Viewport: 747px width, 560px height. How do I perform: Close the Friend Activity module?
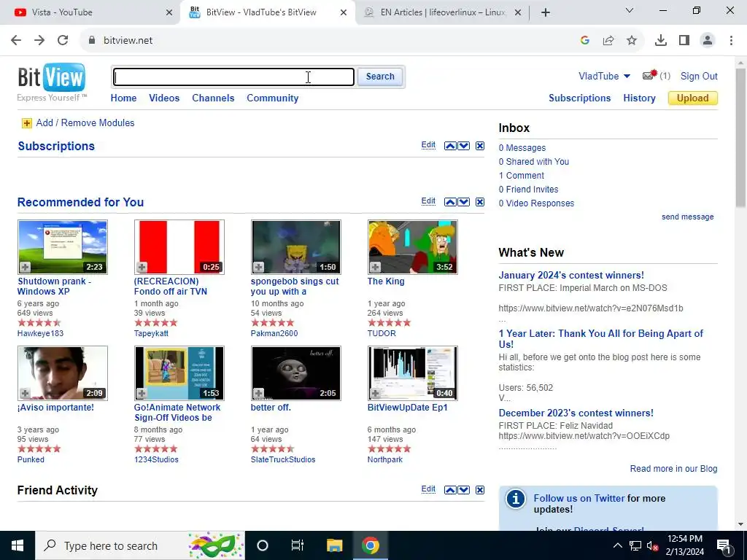click(x=480, y=490)
